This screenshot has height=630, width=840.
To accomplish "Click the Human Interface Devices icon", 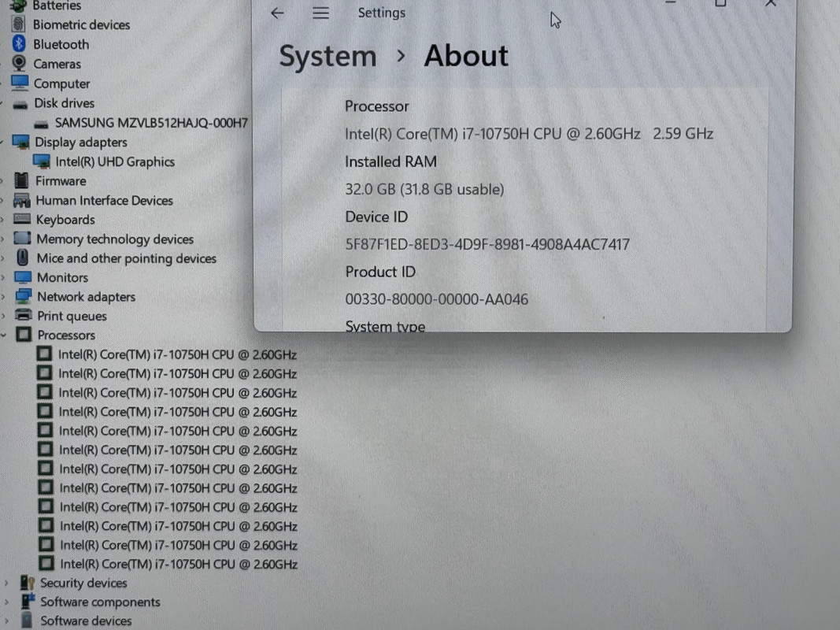I will point(21,200).
